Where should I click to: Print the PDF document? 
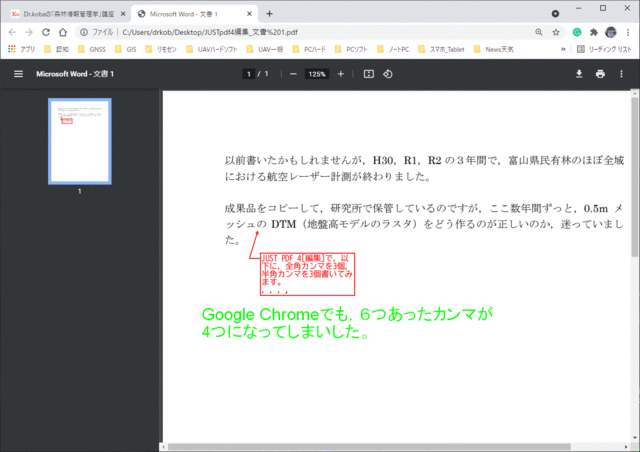[600, 74]
